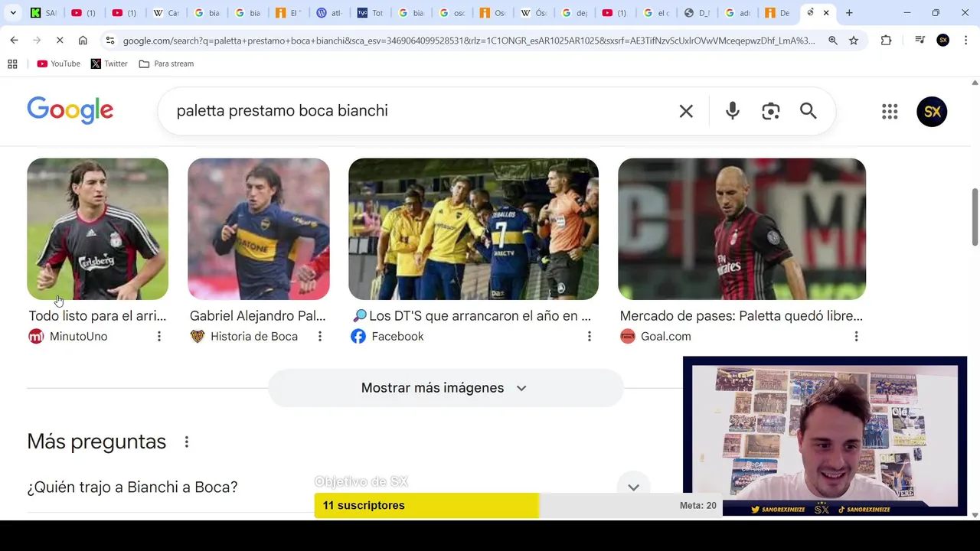
Task: Click the Google logo
Action: pos(70,110)
